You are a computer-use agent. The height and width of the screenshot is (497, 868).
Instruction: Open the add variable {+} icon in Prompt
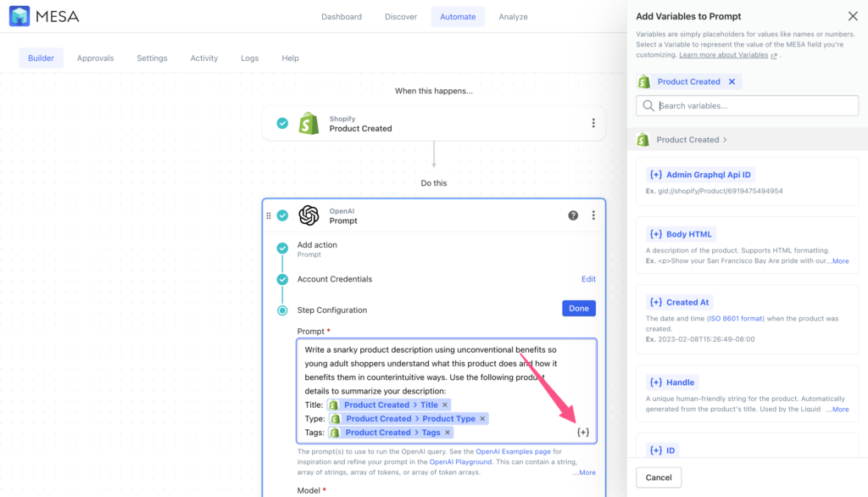[x=583, y=433]
